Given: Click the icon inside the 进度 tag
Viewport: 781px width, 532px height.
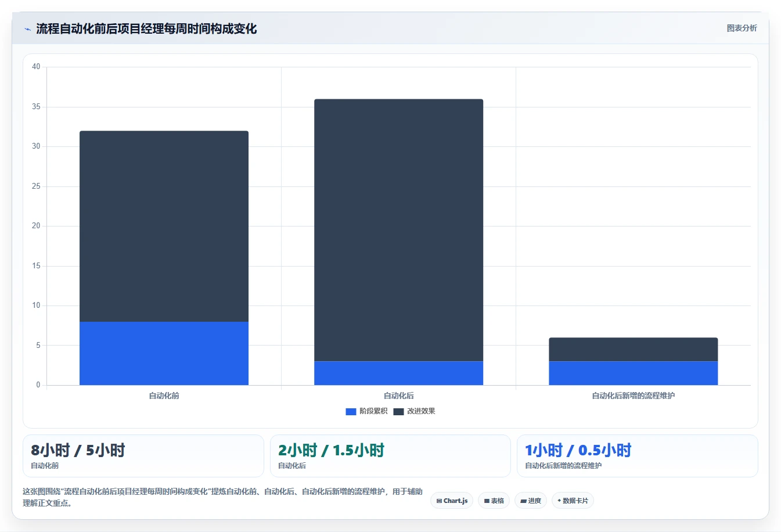Looking at the screenshot, I should point(523,501).
